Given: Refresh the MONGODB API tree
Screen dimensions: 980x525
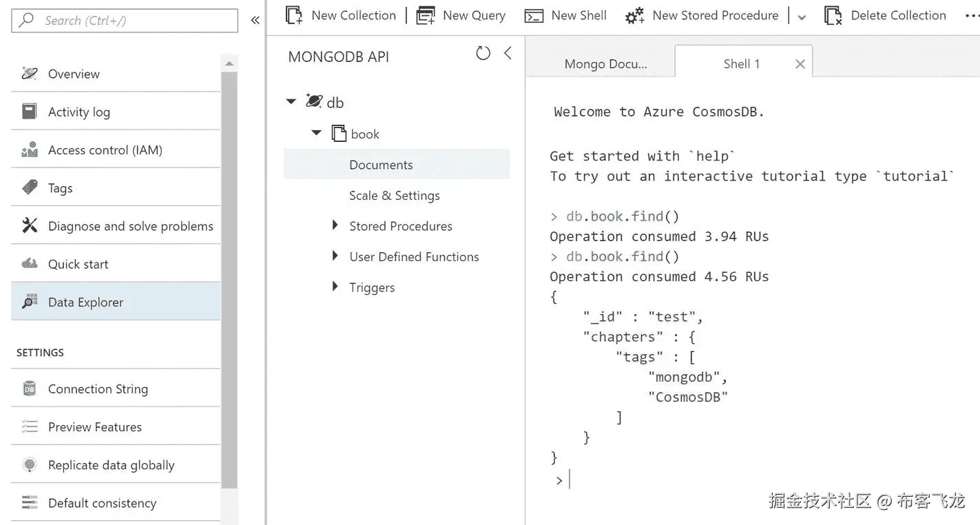Looking at the screenshot, I should coord(483,52).
